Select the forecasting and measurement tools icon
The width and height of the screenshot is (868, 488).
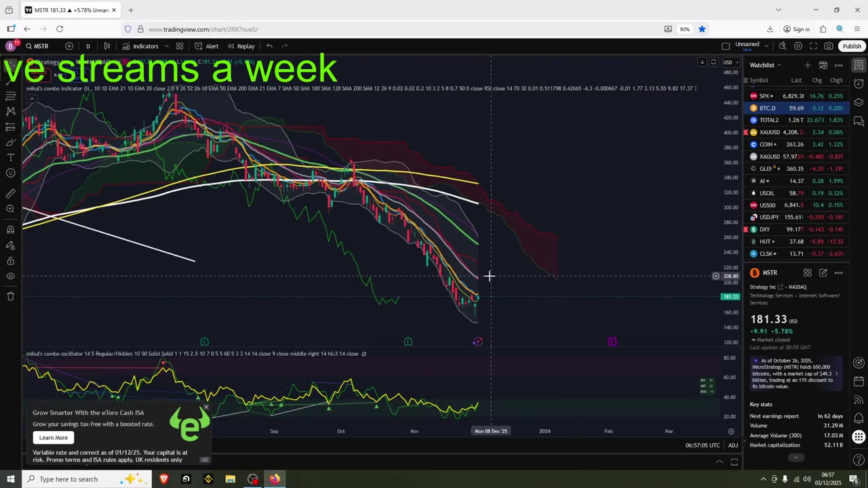10,127
